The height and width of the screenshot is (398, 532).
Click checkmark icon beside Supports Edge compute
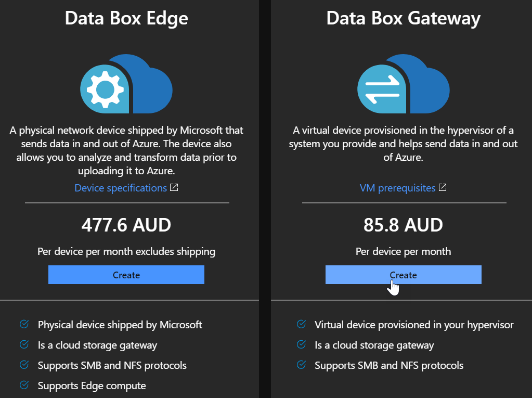click(24, 385)
